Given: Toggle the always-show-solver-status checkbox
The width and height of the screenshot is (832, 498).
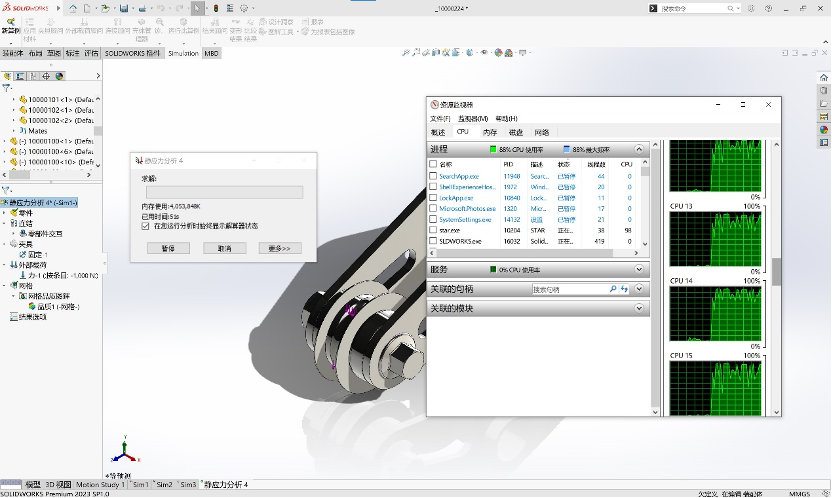Looking at the screenshot, I should [145, 226].
